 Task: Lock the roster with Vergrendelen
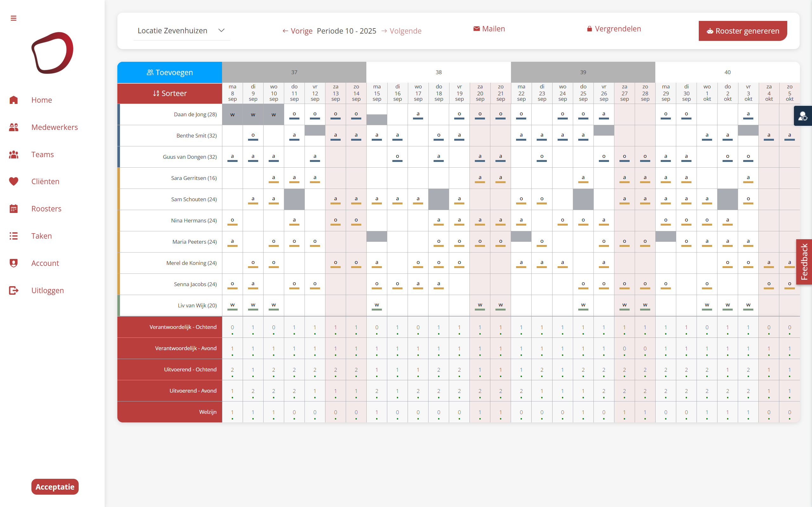tap(614, 29)
